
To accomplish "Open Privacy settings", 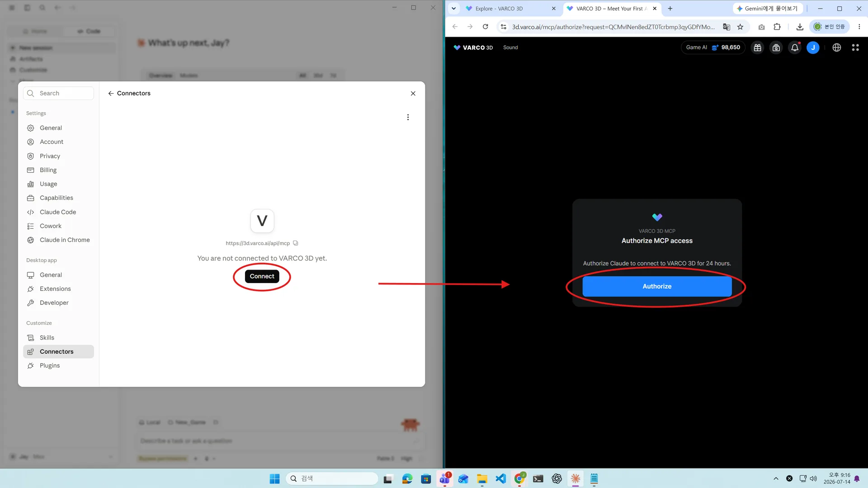I will [x=58, y=156].
